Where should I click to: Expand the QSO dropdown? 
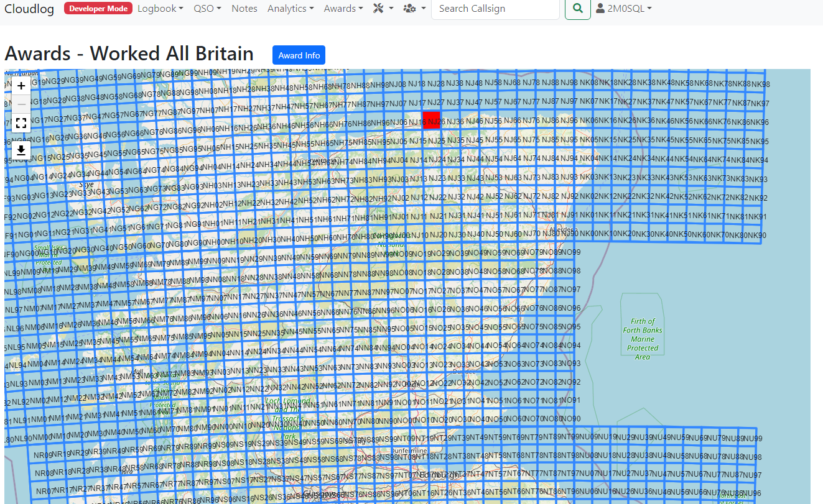[x=207, y=9]
